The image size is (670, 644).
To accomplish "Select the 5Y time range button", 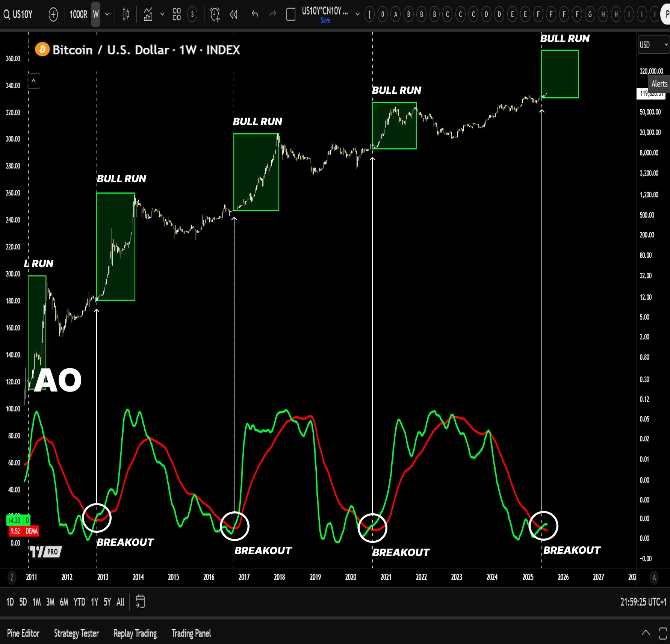I will pyautogui.click(x=107, y=602).
